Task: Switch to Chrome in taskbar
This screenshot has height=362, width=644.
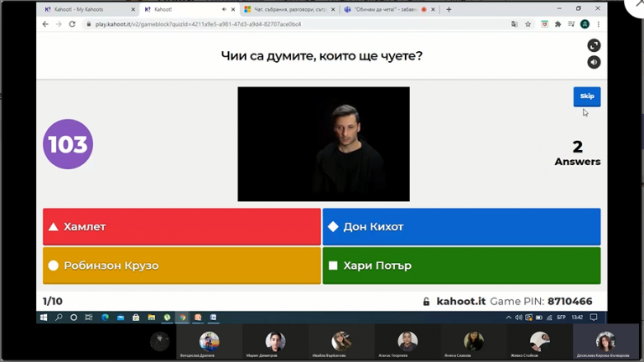Action: coord(182,318)
